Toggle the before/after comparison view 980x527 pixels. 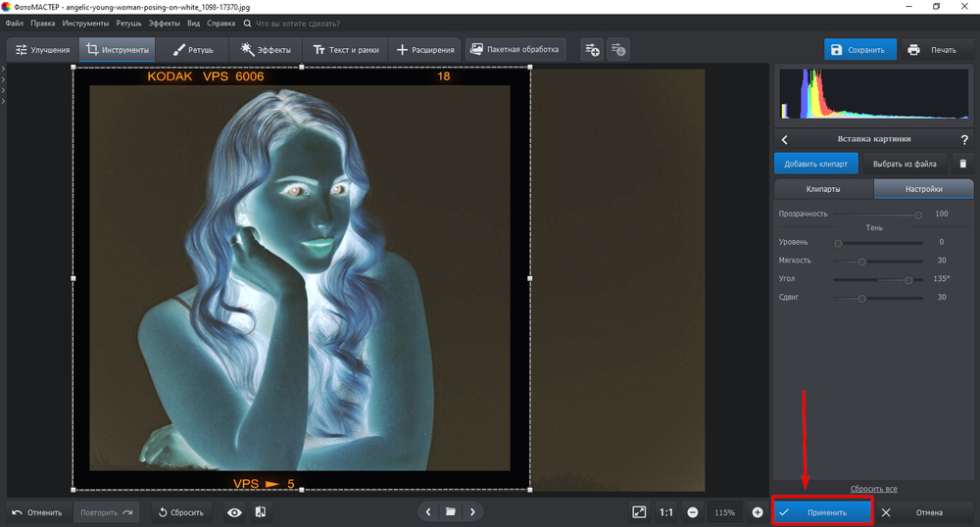click(260, 511)
